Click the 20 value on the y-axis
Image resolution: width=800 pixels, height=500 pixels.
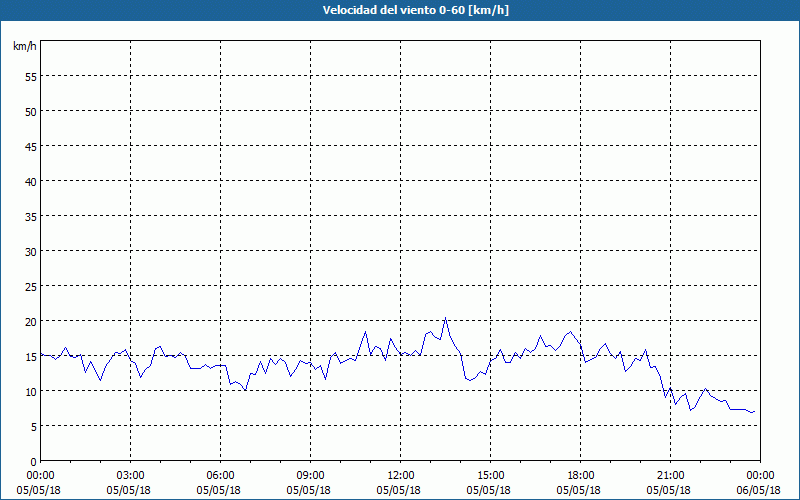point(30,321)
